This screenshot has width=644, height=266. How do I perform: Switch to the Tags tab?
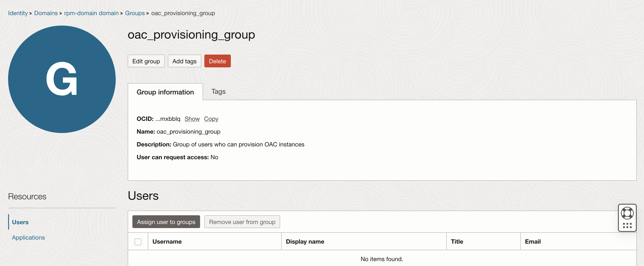pyautogui.click(x=218, y=92)
